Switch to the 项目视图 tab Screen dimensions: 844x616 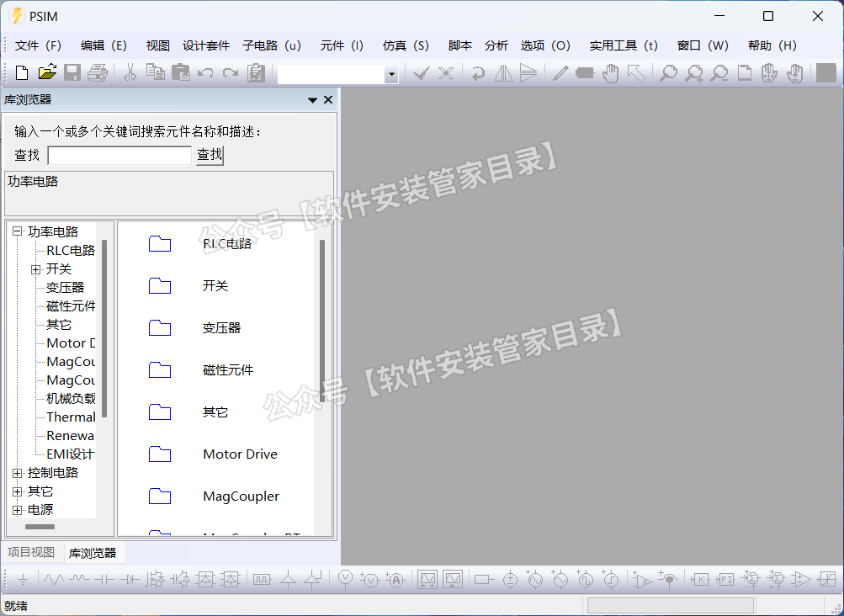pyautogui.click(x=31, y=552)
